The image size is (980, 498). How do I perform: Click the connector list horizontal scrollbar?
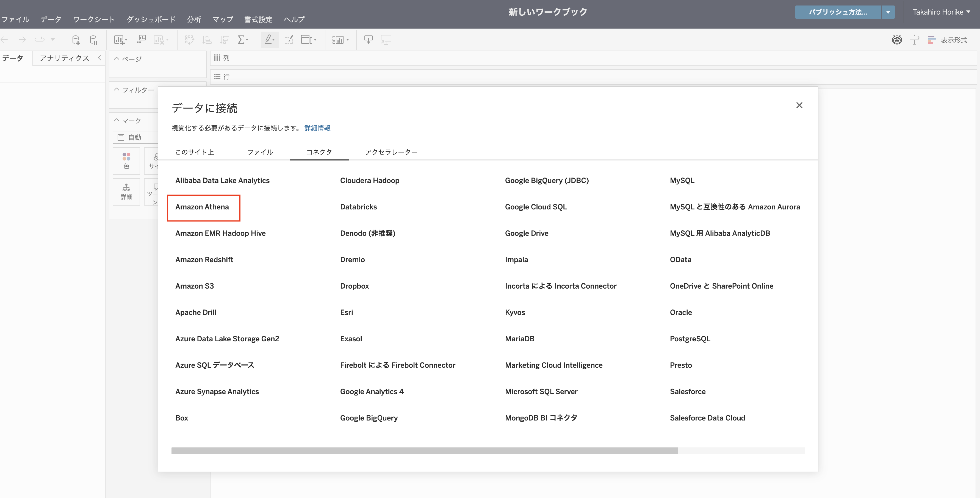pos(425,451)
